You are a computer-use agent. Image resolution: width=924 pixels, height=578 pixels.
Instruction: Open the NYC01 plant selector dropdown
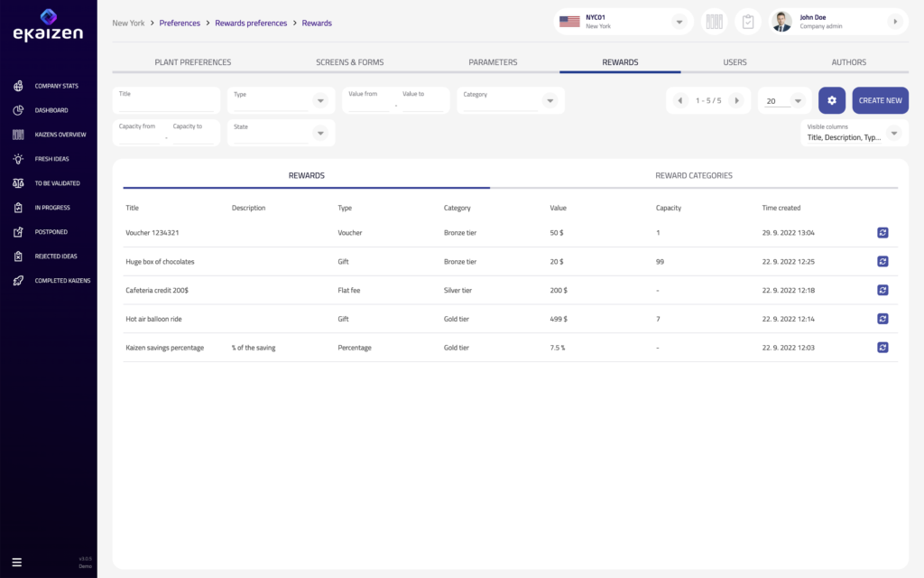pos(679,22)
